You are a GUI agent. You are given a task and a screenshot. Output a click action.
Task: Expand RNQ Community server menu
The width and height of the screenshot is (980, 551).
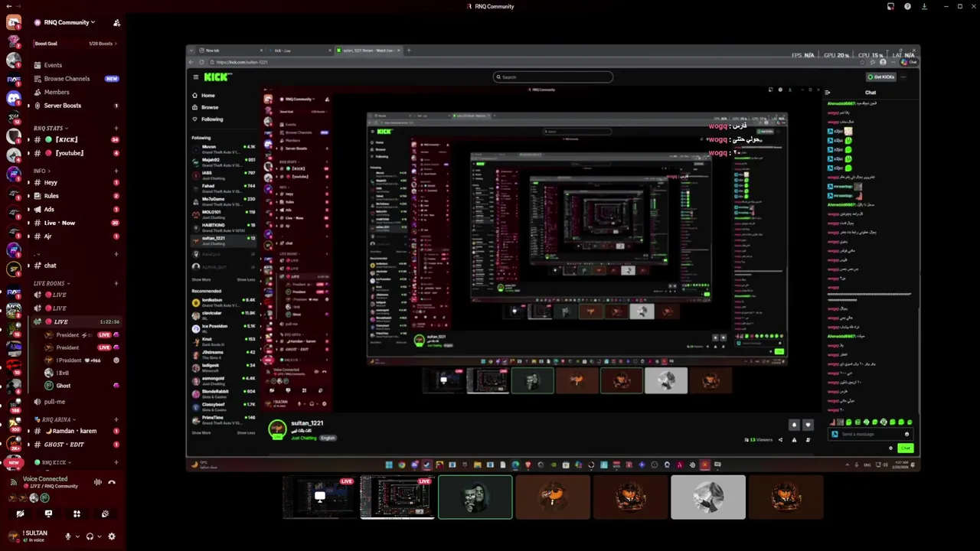pyautogui.click(x=69, y=22)
